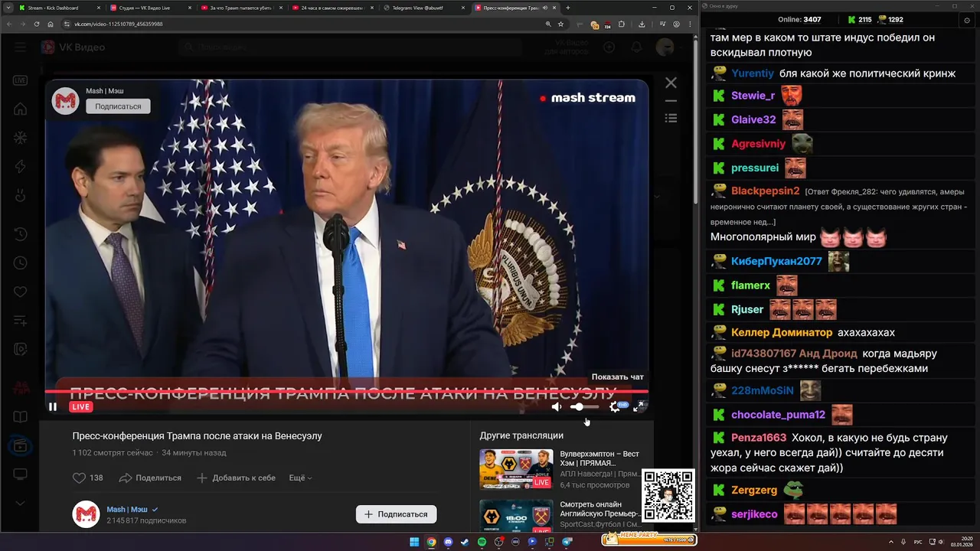This screenshot has width=980, height=551.
Task: Open the browser zoom magnifier icon
Action: (x=548, y=24)
